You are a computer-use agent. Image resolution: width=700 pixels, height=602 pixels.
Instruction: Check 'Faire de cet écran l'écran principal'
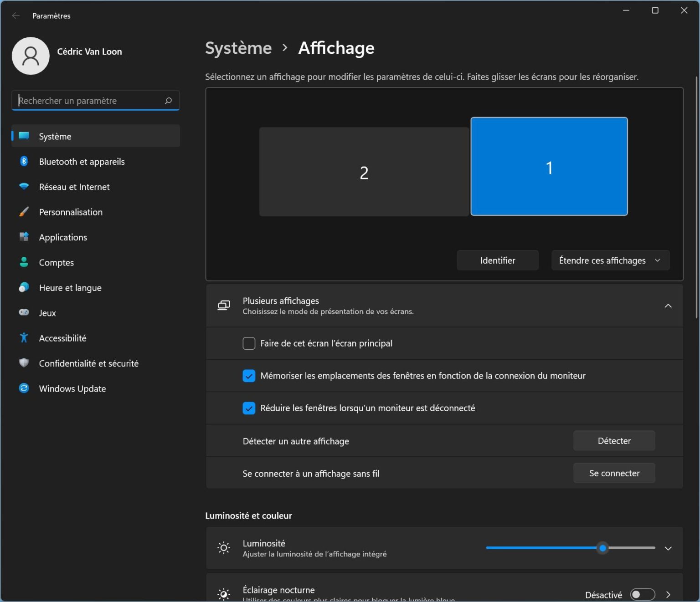click(249, 343)
